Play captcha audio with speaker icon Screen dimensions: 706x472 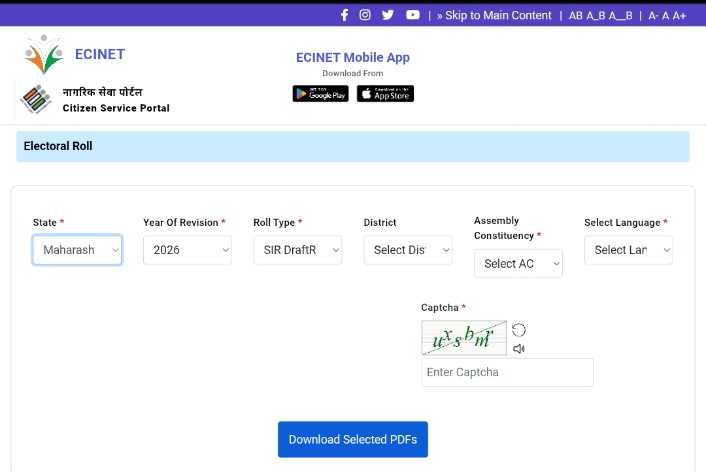coord(519,349)
